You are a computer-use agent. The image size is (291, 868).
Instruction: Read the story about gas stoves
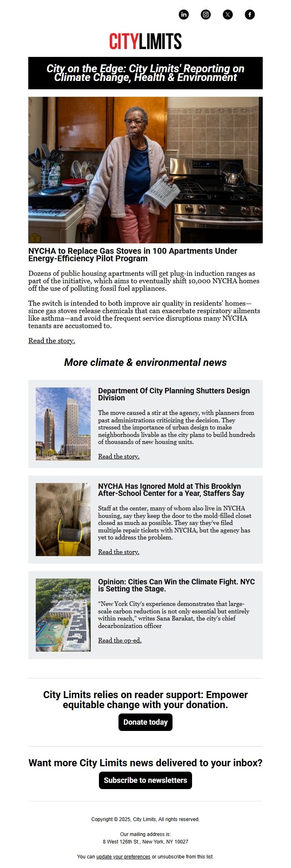[x=52, y=341]
